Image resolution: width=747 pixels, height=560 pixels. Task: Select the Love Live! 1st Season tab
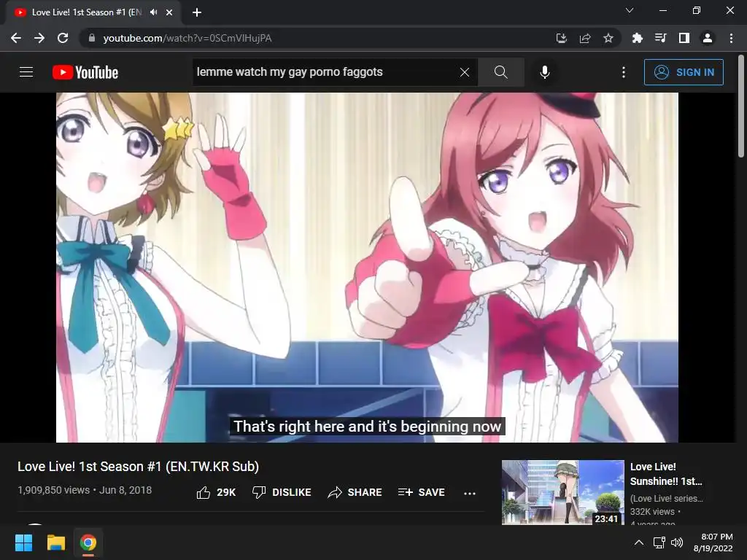[x=94, y=13]
